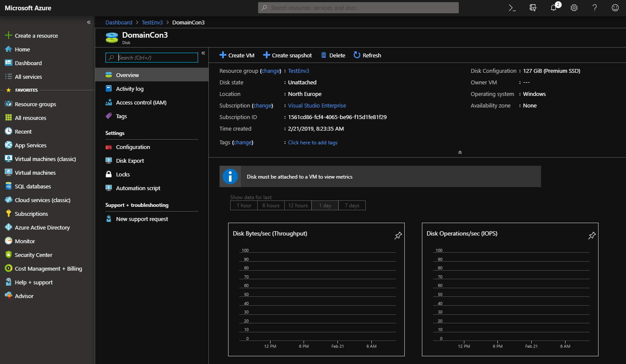Image resolution: width=626 pixels, height=364 pixels.
Task: Click the Locks padlock icon
Action: 109,174
